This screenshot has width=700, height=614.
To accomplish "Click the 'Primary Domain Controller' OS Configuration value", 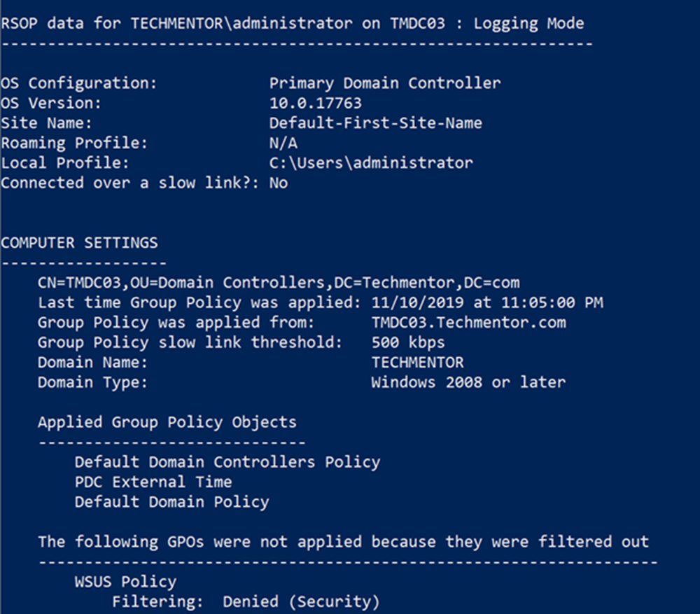I will pyautogui.click(x=384, y=83).
